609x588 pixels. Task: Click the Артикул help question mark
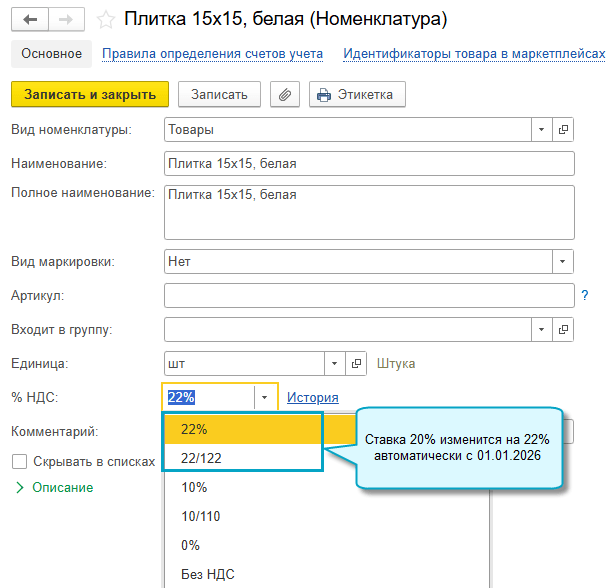584,295
